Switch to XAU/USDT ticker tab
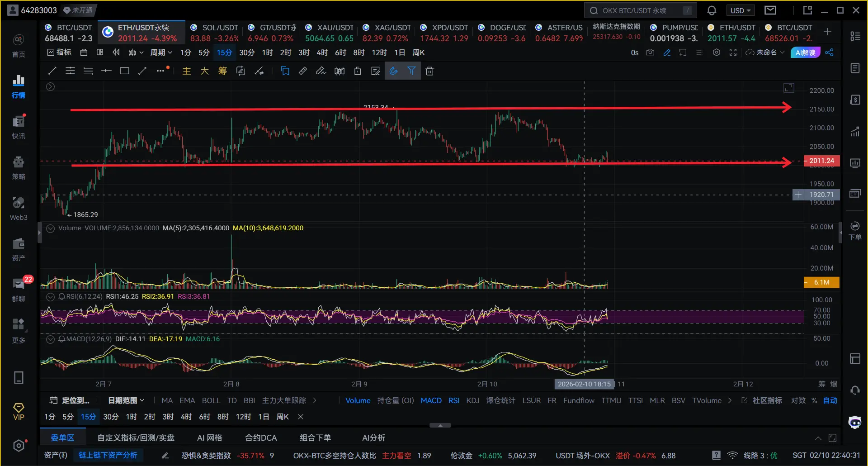 point(329,33)
